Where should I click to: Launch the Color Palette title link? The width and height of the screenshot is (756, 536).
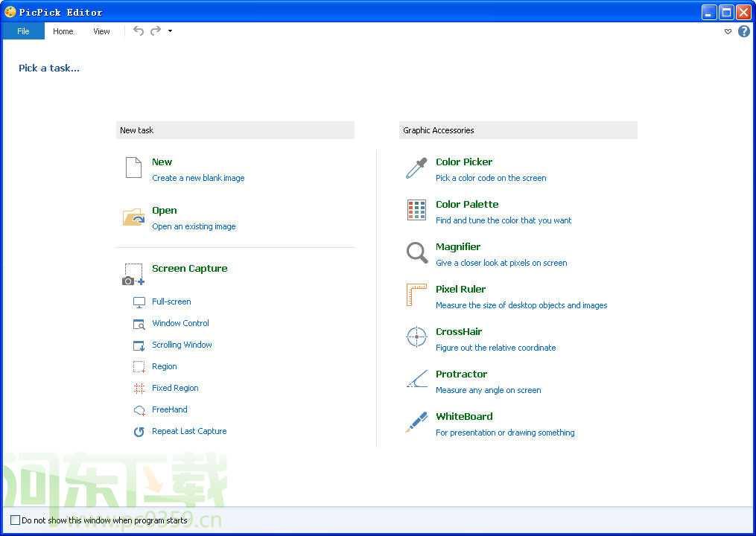click(x=467, y=205)
